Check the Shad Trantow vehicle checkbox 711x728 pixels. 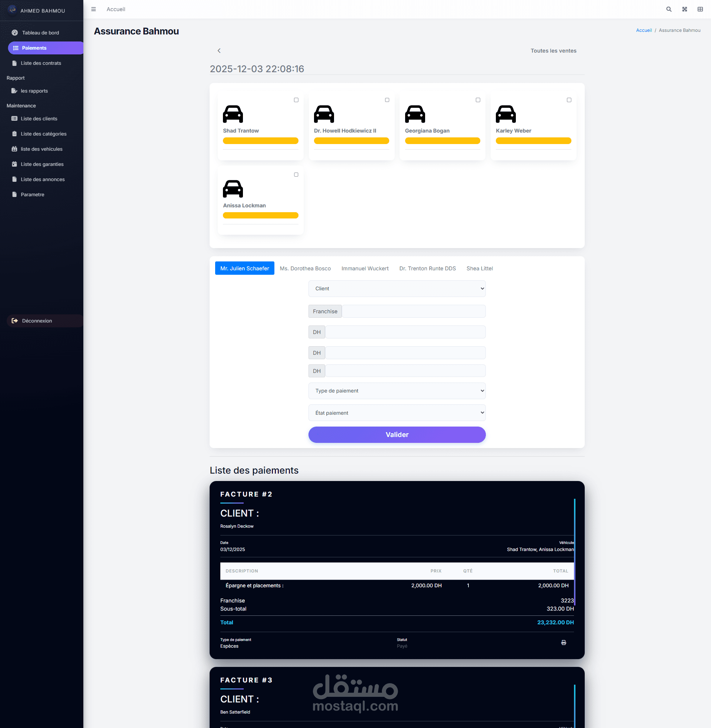coord(296,100)
